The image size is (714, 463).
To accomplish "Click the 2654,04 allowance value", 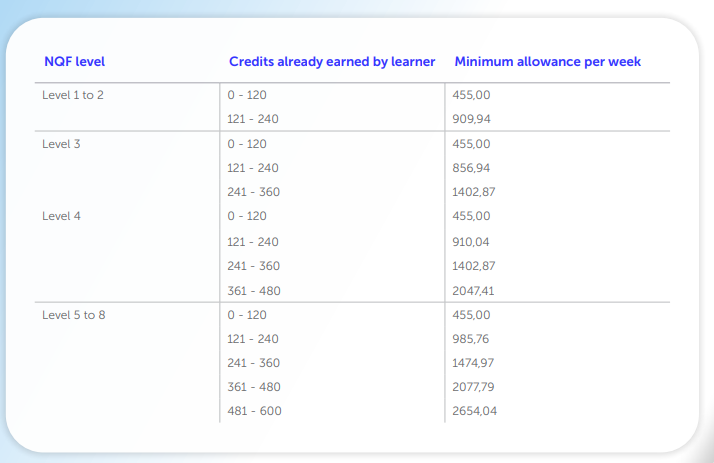I will 475,411.
